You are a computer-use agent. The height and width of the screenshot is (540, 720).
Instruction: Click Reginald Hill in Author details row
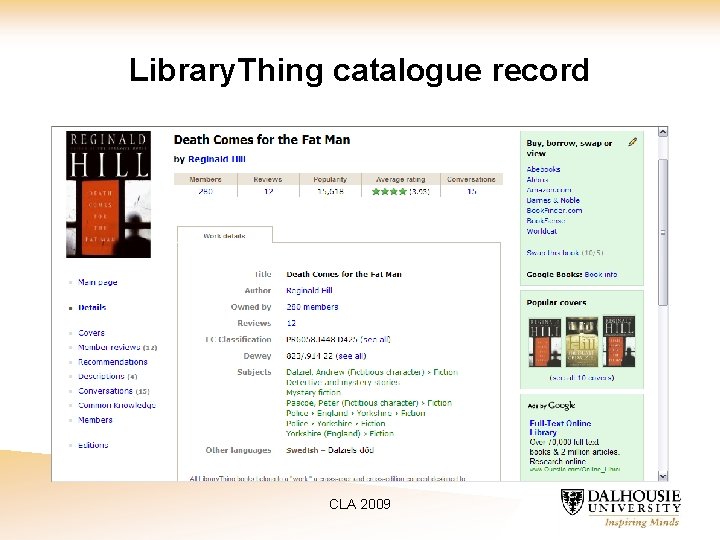coord(309,290)
